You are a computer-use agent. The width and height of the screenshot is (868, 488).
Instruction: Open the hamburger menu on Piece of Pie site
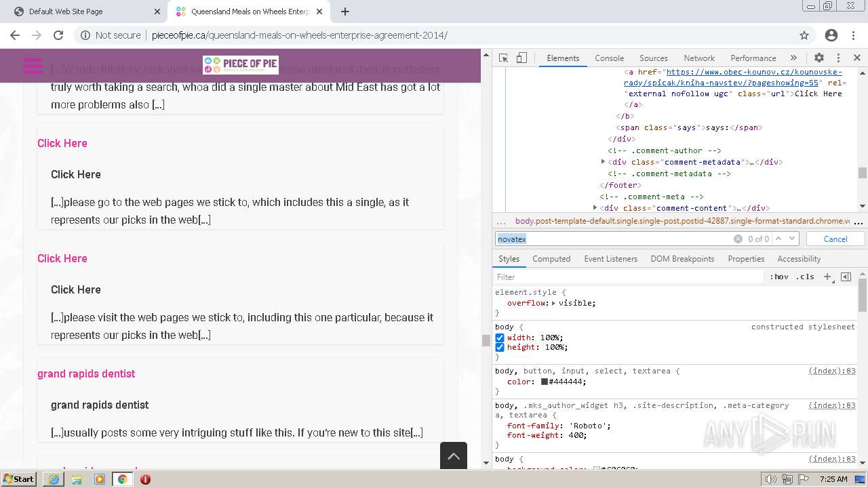click(33, 66)
